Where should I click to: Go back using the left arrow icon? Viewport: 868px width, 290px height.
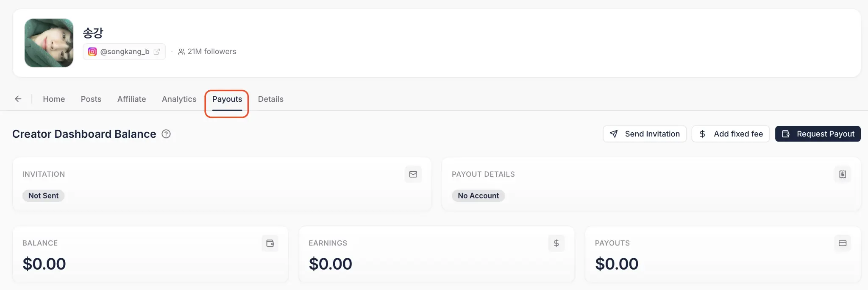tap(18, 99)
